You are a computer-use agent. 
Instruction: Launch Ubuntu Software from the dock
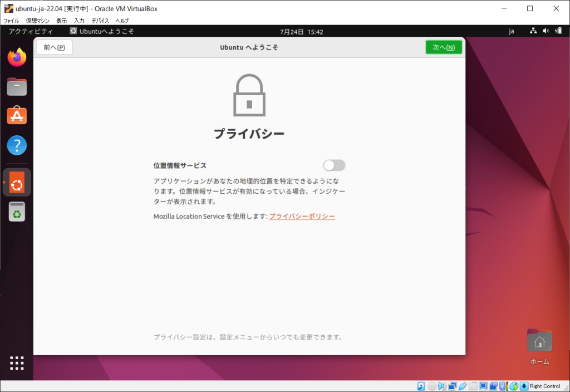[17, 116]
